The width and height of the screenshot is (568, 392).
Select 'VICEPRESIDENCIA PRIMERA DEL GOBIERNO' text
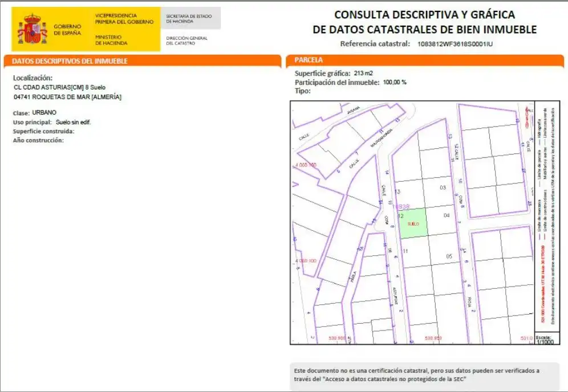coord(124,18)
